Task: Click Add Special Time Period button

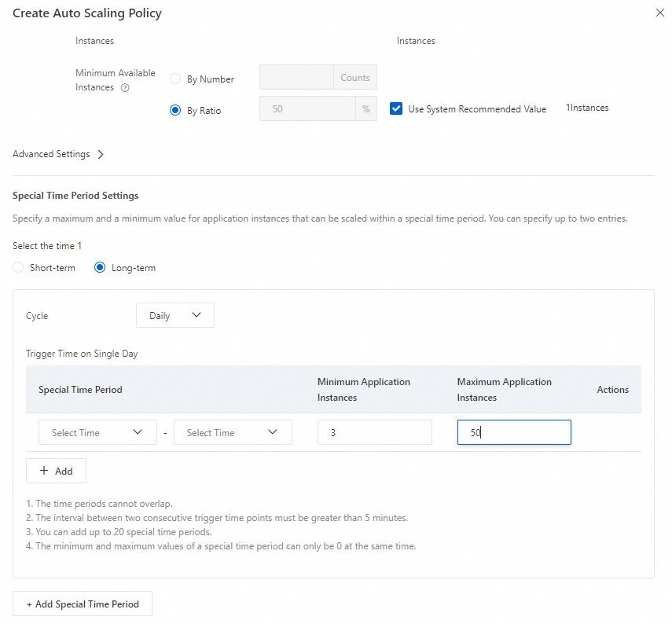Action: [x=83, y=604]
